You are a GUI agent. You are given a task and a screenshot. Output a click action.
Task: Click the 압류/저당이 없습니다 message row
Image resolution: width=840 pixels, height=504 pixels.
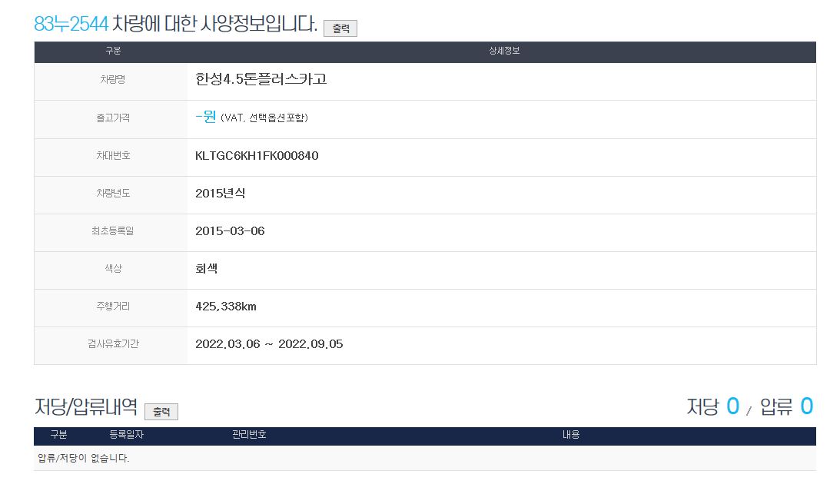(x=84, y=459)
